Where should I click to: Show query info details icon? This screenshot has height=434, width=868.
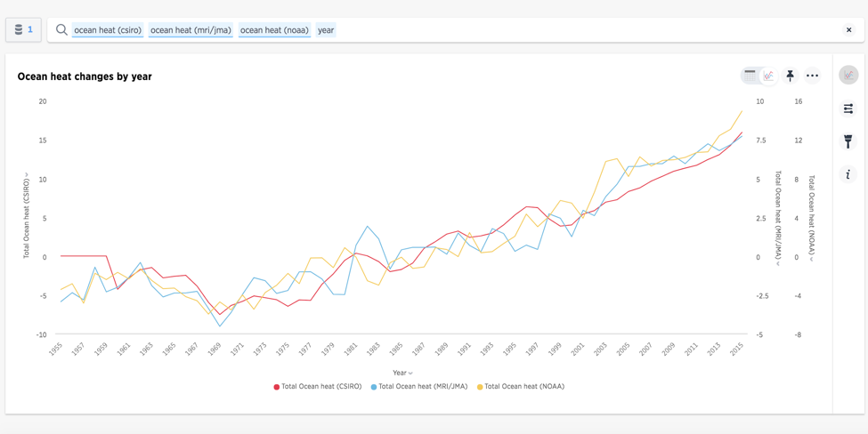pyautogui.click(x=848, y=174)
